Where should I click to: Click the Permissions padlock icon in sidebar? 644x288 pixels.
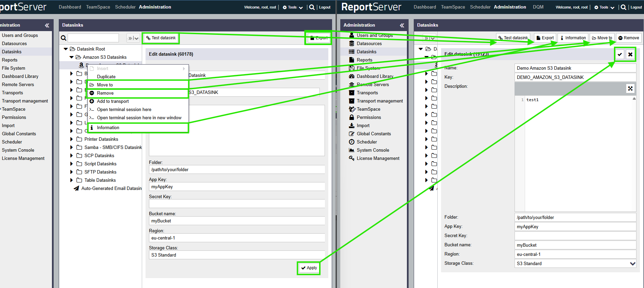352,118
